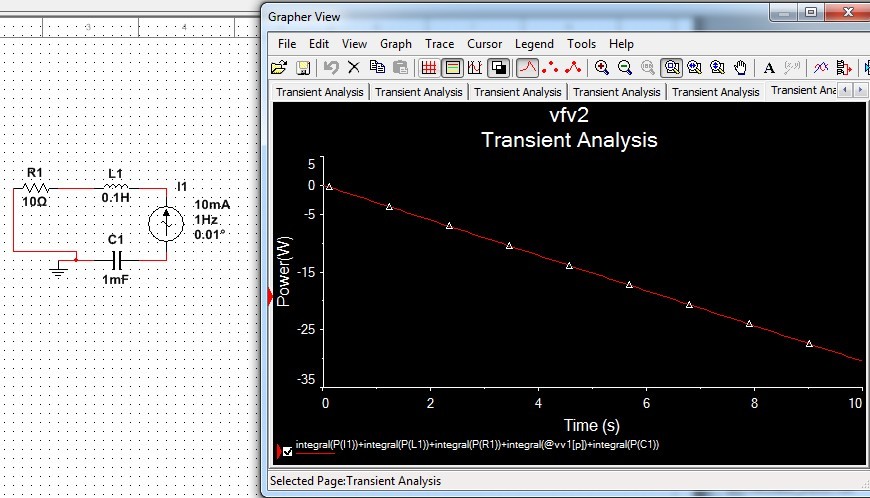Select capacitor C1 in the schematic

click(x=117, y=260)
